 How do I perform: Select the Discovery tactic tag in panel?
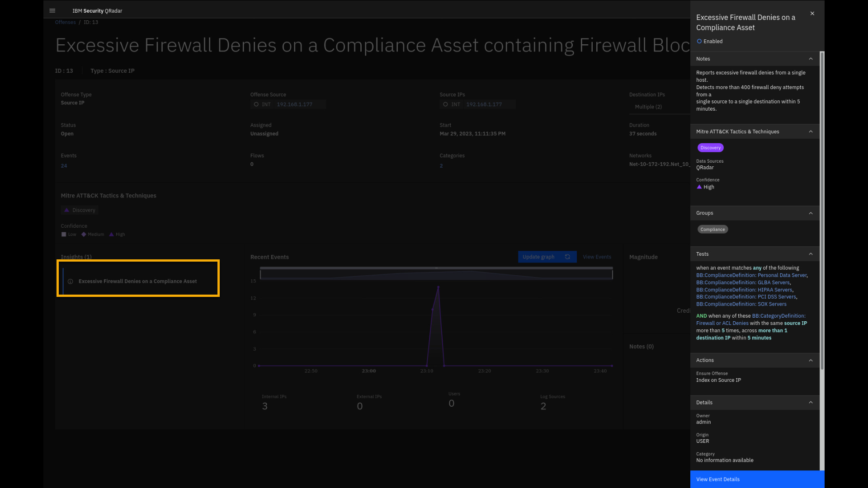pyautogui.click(x=710, y=148)
